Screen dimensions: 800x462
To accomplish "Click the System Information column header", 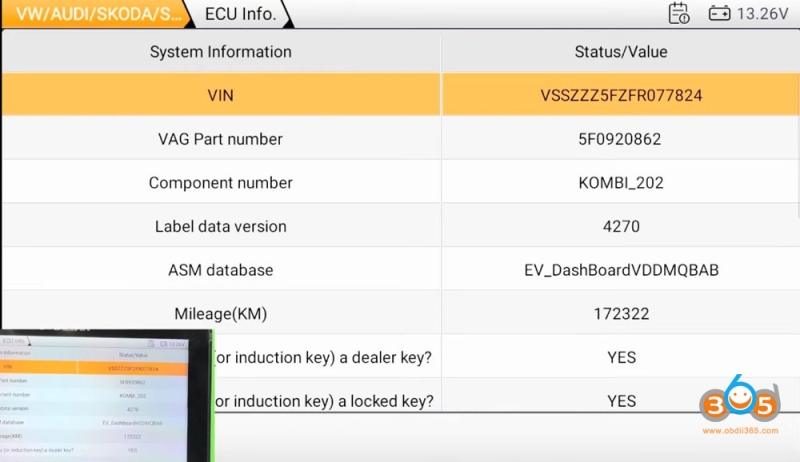I will tap(220, 52).
